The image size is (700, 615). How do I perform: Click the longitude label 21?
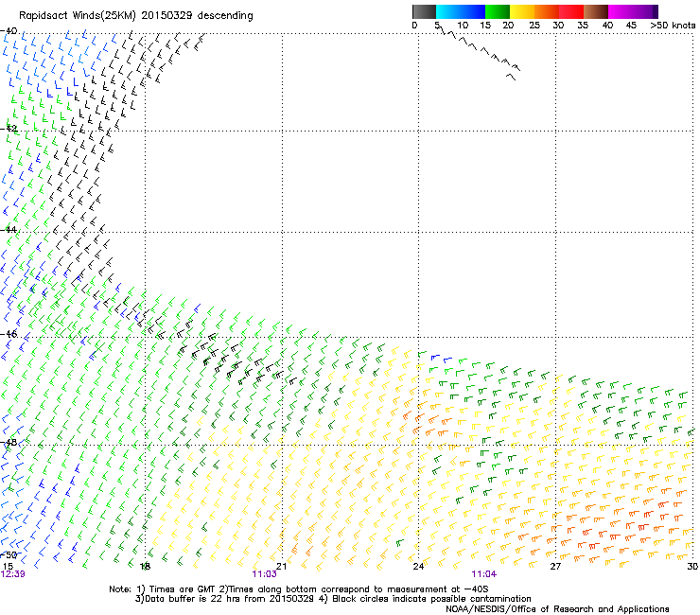pos(281,567)
